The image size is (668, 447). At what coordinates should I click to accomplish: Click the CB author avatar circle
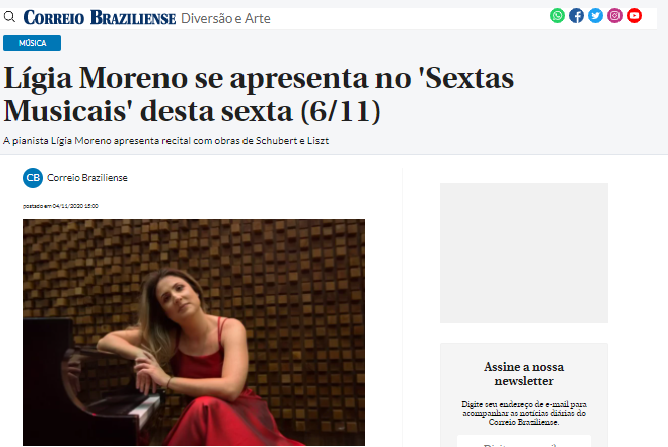pyautogui.click(x=33, y=178)
